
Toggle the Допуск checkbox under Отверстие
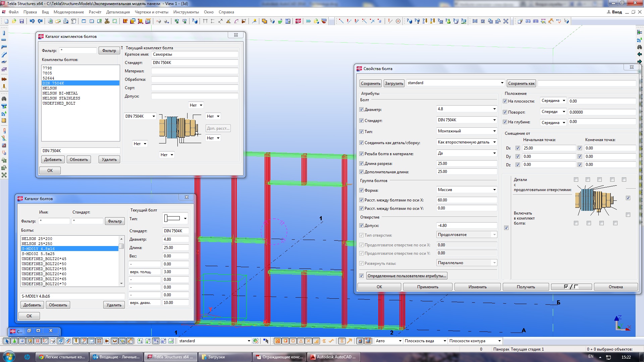362,226
